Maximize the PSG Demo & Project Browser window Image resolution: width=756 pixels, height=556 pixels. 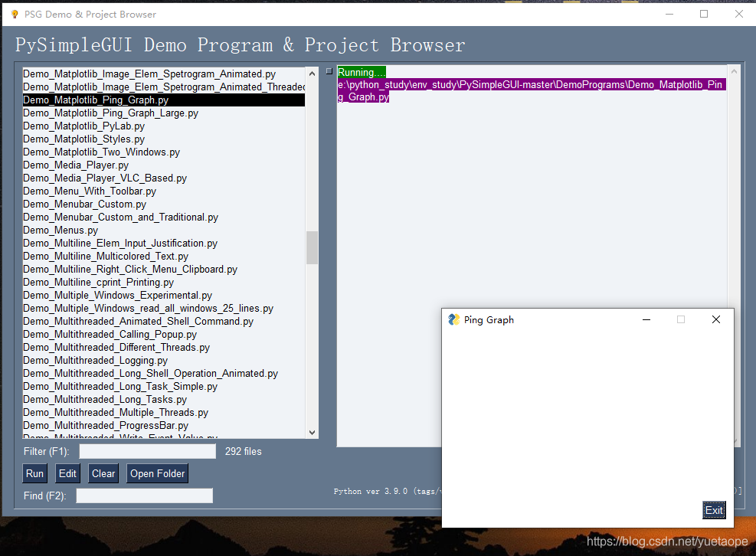point(704,14)
